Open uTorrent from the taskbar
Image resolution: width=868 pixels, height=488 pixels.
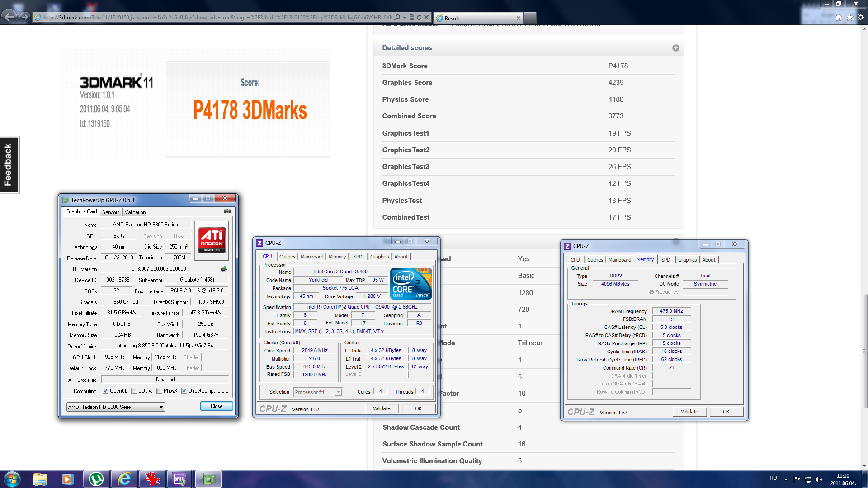coord(96,479)
